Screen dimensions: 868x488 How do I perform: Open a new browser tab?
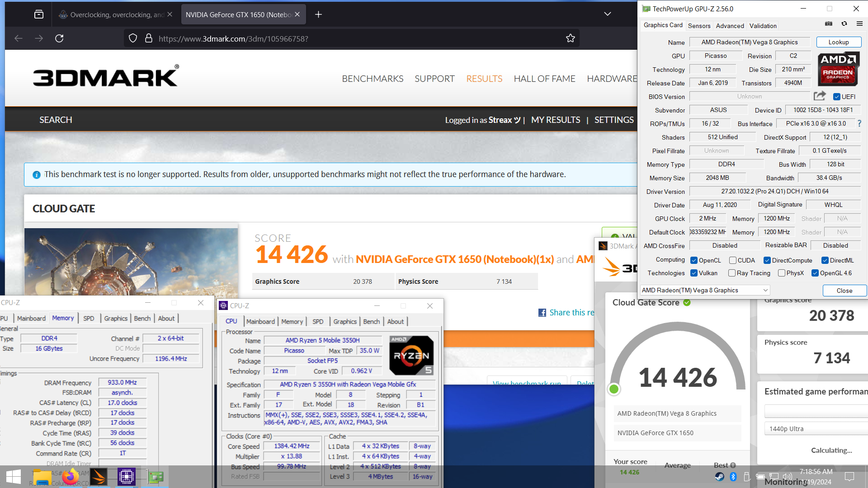pyautogui.click(x=318, y=14)
